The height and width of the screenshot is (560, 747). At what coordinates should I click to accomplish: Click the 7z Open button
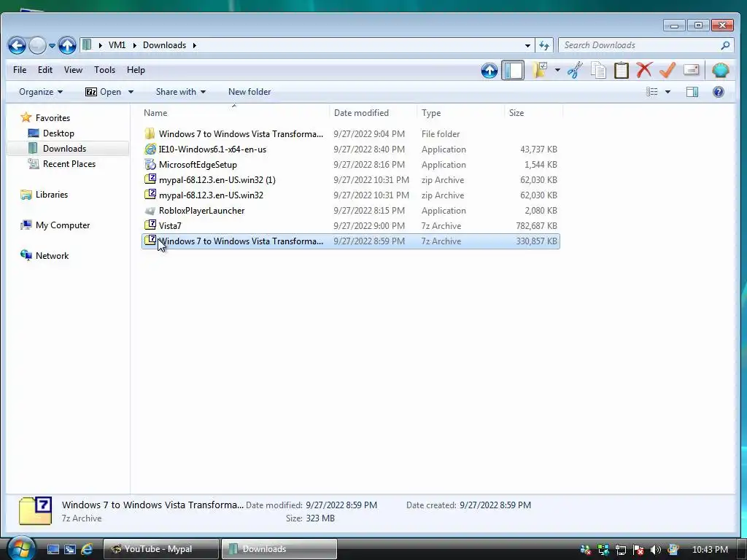click(x=104, y=92)
